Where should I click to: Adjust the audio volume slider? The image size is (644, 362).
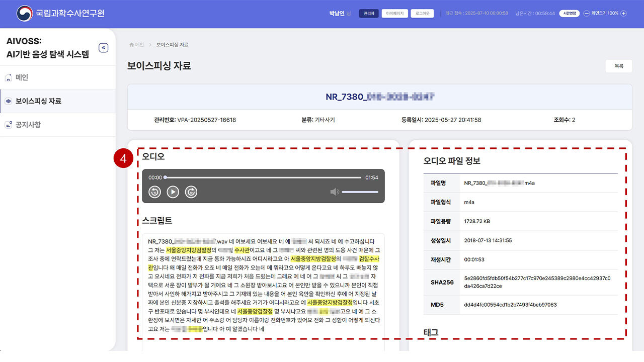360,192
